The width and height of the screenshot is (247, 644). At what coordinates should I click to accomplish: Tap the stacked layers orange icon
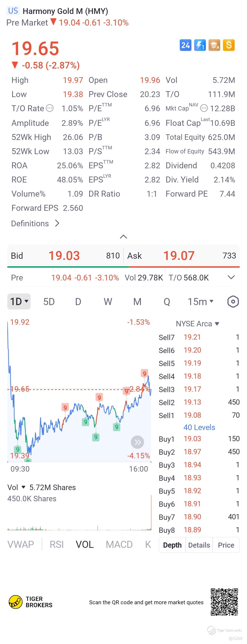(x=215, y=45)
